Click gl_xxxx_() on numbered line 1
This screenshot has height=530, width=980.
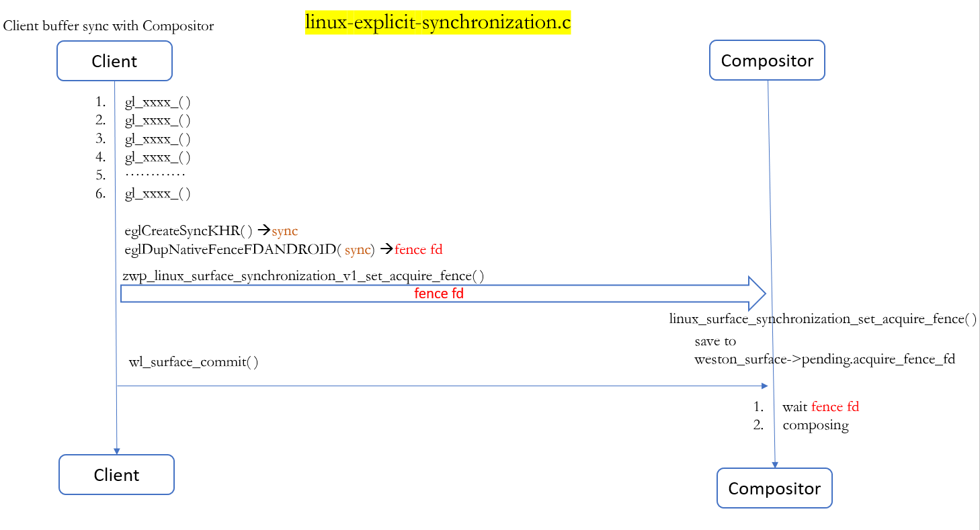coord(158,102)
